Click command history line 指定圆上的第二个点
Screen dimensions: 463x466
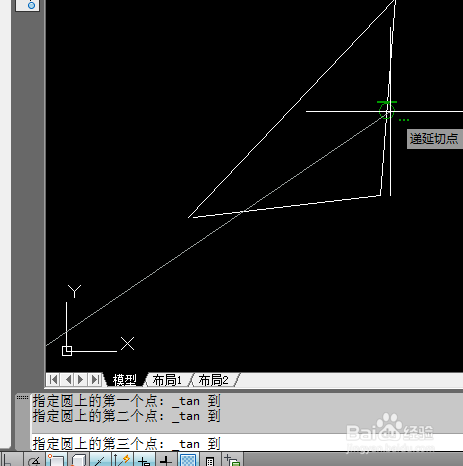[126, 416]
